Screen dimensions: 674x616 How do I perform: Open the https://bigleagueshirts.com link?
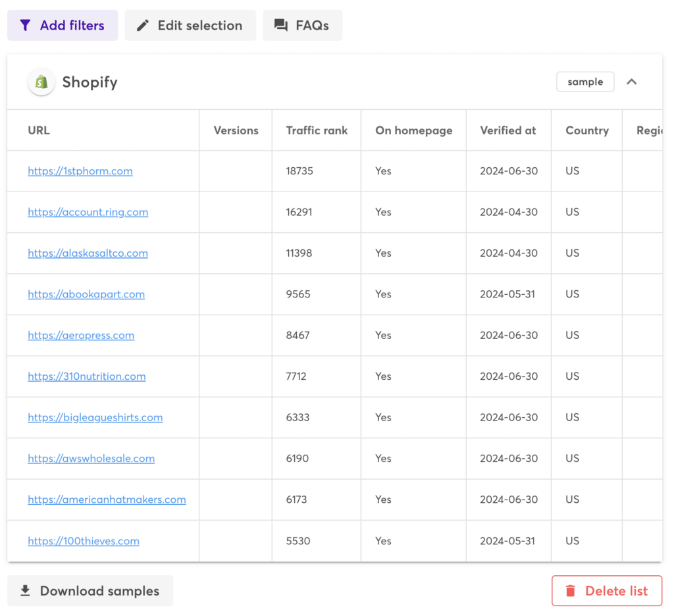pyautogui.click(x=95, y=417)
